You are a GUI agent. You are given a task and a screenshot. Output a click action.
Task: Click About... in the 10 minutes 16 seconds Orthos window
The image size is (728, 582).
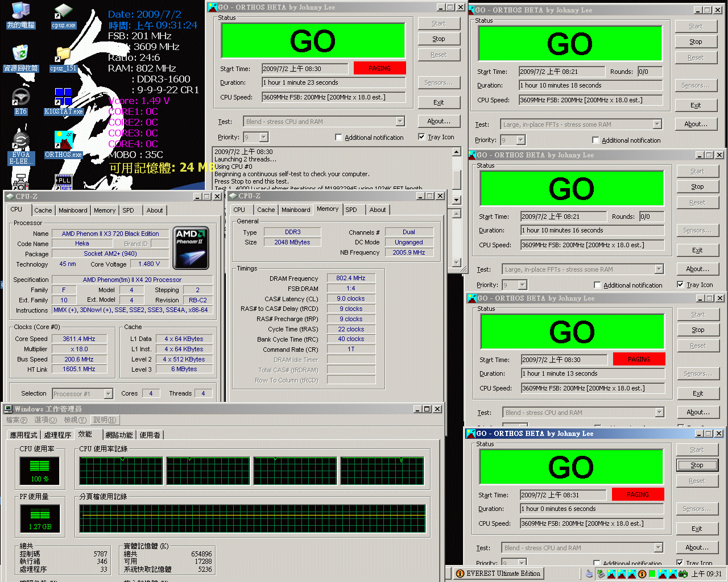pos(697,269)
